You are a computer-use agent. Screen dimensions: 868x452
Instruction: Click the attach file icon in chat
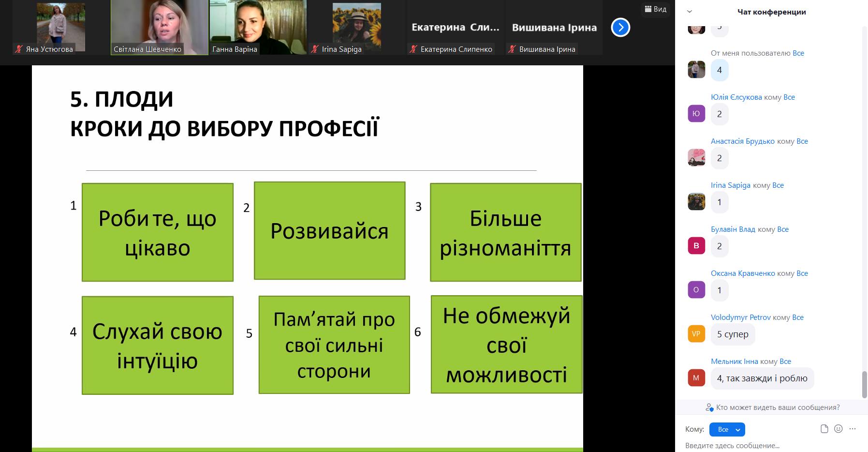click(x=824, y=429)
